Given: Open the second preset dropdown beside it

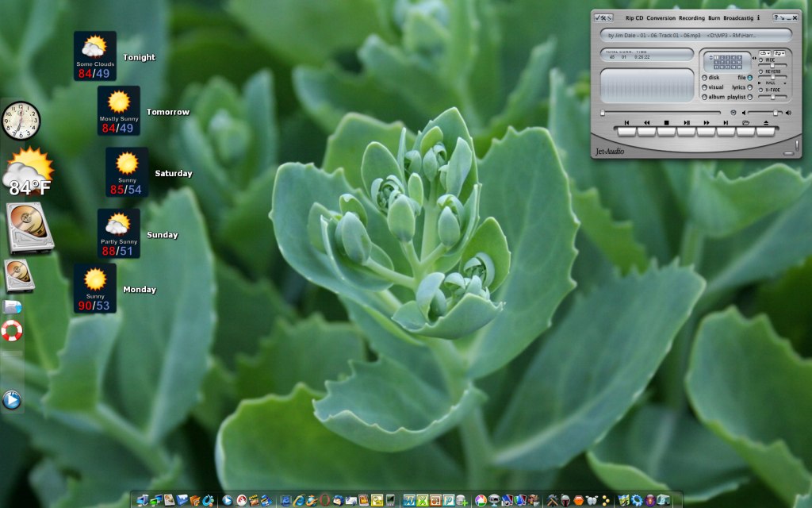Looking at the screenshot, I should [779, 53].
